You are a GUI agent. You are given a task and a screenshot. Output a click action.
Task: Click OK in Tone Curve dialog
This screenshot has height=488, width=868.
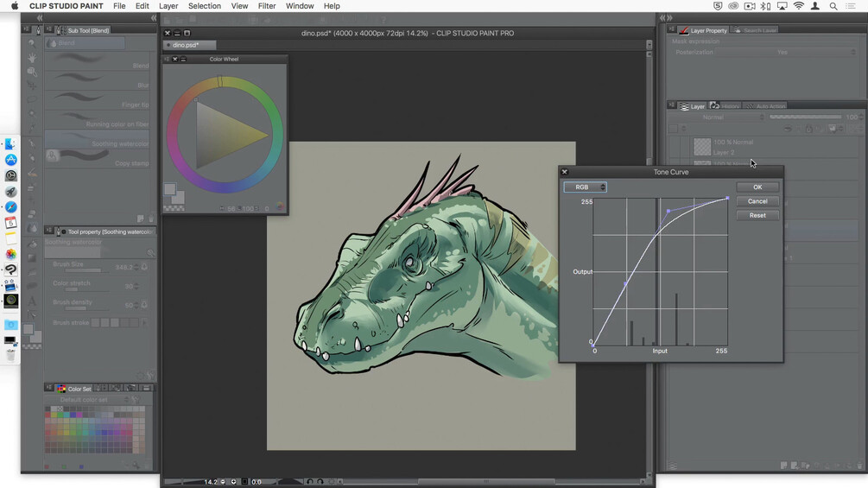(x=757, y=187)
